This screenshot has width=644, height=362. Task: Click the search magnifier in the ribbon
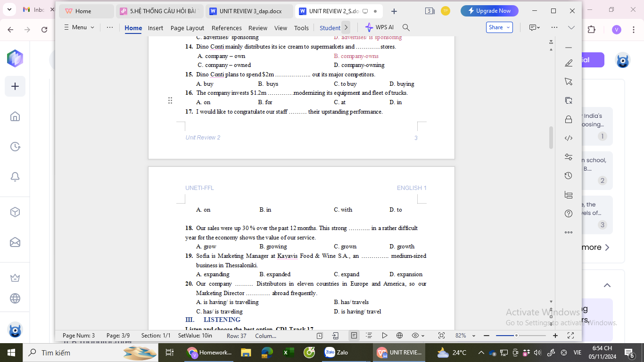click(406, 27)
